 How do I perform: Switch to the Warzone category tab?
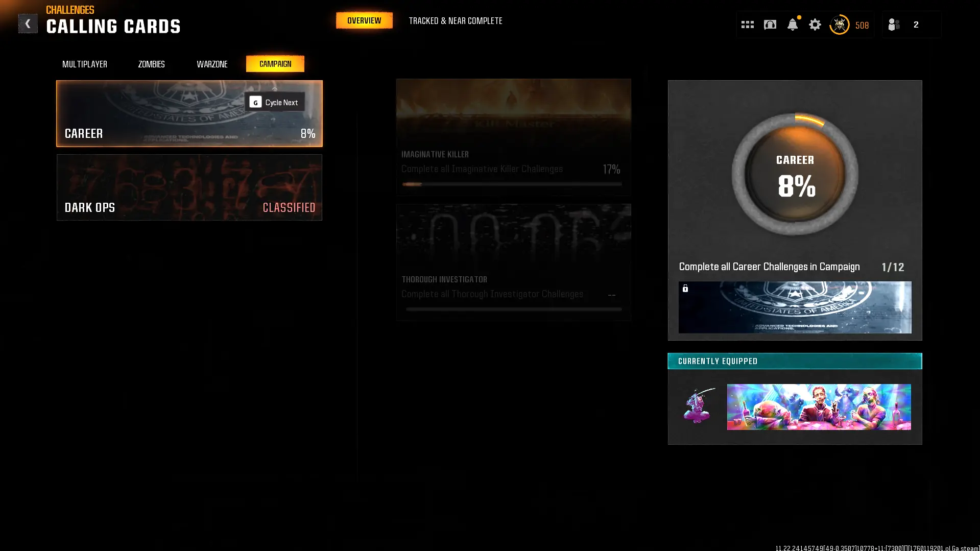tap(212, 64)
